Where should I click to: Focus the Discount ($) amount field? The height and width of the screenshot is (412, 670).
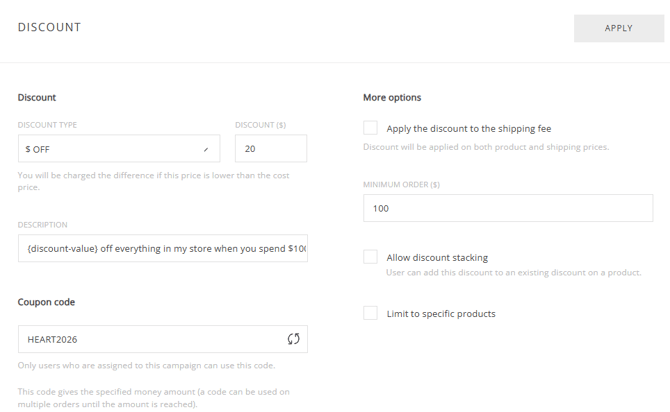pos(270,149)
